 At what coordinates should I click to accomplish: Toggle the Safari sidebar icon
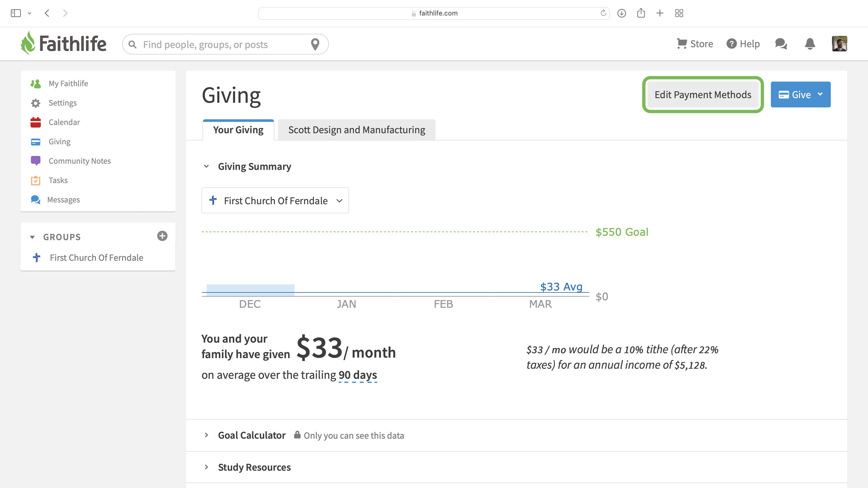16,13
